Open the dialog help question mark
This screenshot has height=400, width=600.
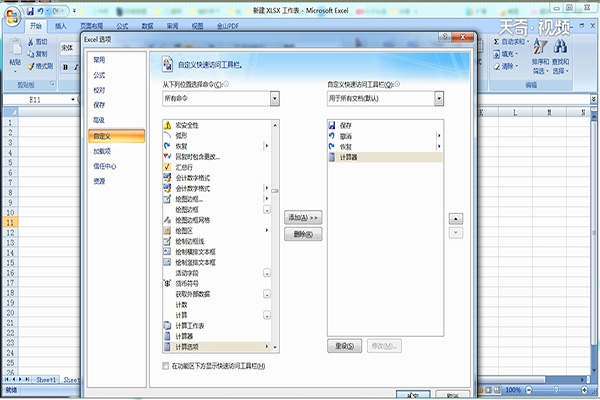[x=445, y=37]
